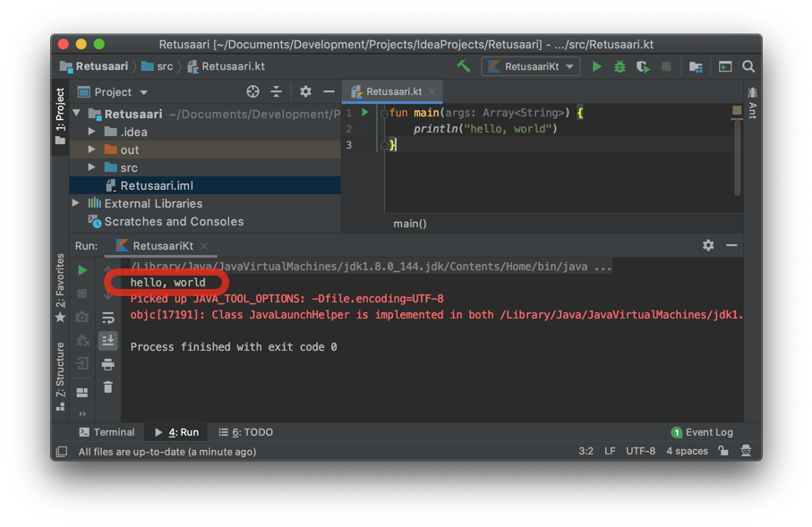This screenshot has width=812, height=527.
Task: Toggle soft-wrap in Run console
Action: click(x=107, y=318)
